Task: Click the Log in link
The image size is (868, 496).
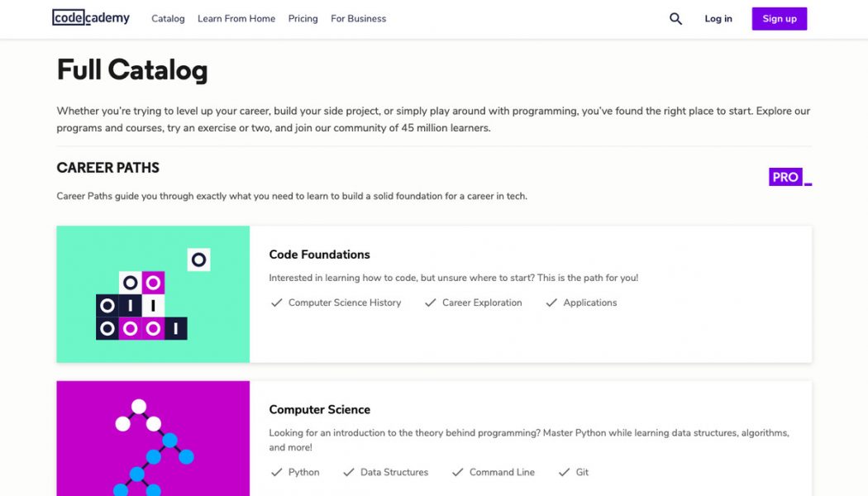Action: point(718,19)
